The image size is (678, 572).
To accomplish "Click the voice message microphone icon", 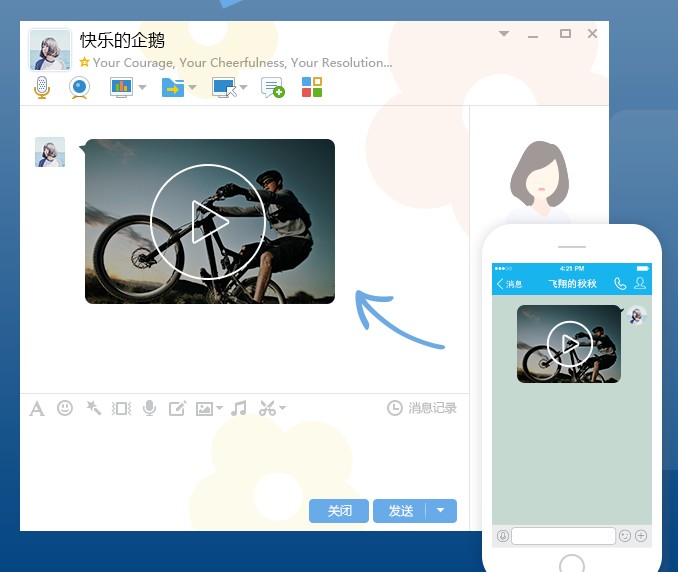I will [x=150, y=408].
